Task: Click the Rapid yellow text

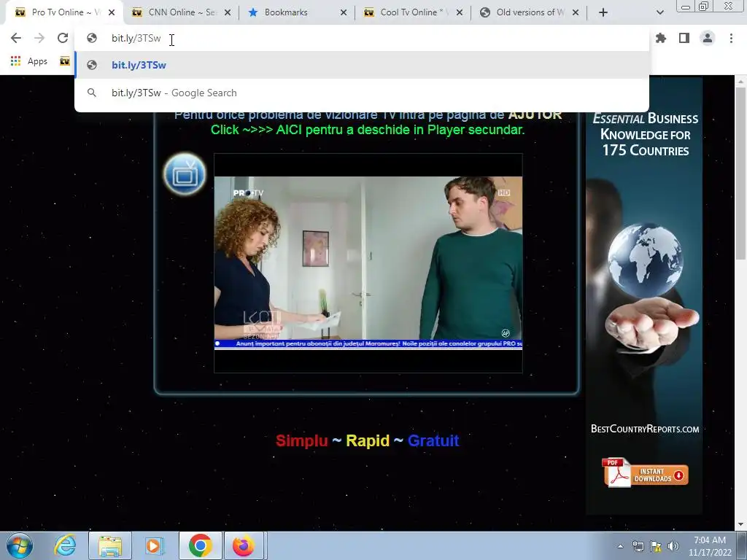Action: click(368, 441)
